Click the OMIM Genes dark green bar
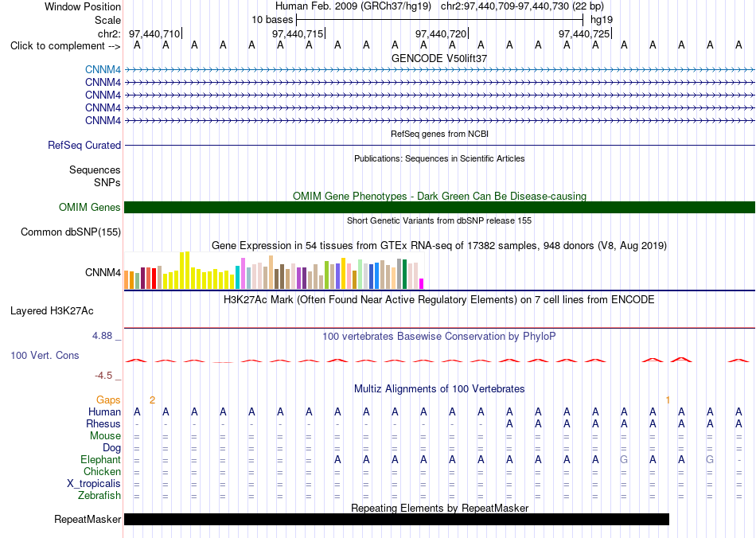The image size is (756, 538). [439, 207]
